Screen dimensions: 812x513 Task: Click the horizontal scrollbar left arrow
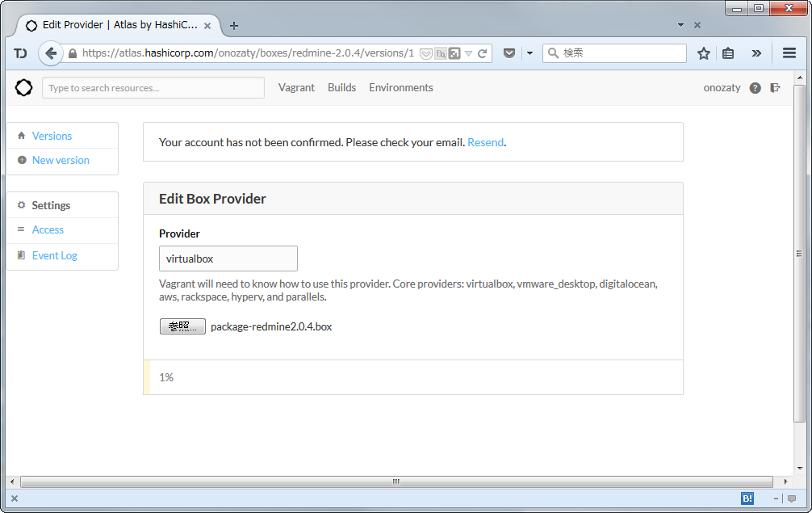12,482
